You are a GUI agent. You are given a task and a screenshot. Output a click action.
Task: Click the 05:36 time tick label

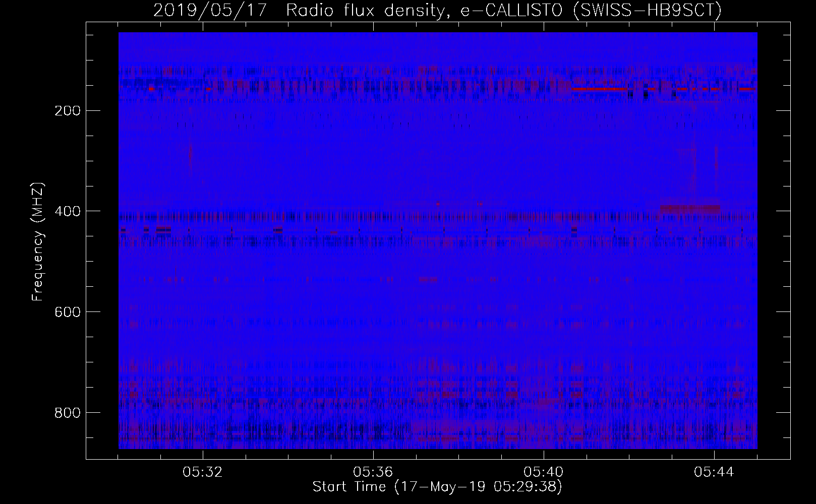coord(373,472)
